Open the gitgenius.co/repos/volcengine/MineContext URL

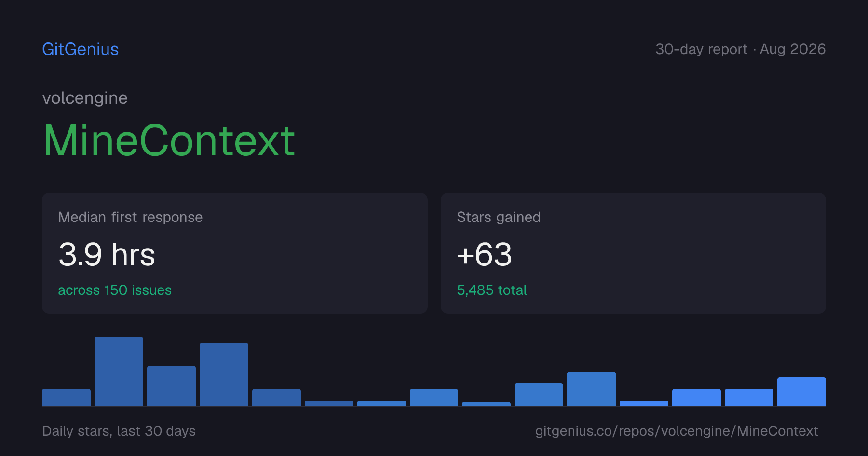point(677,431)
